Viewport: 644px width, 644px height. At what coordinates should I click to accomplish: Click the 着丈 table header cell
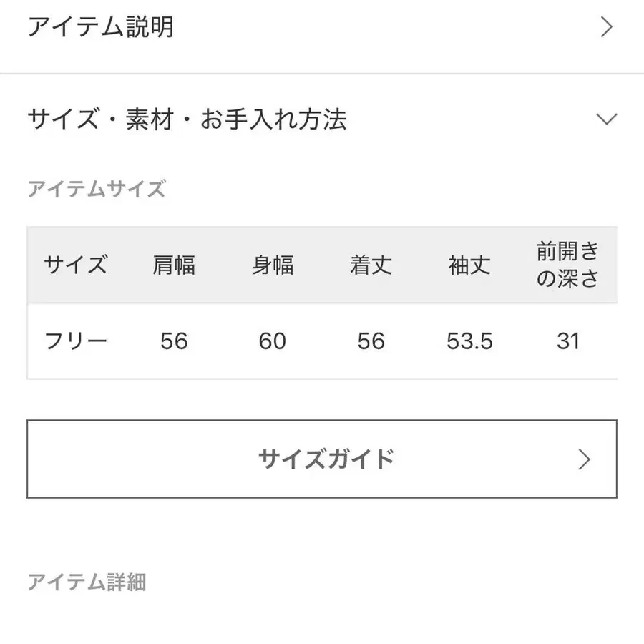point(371,265)
